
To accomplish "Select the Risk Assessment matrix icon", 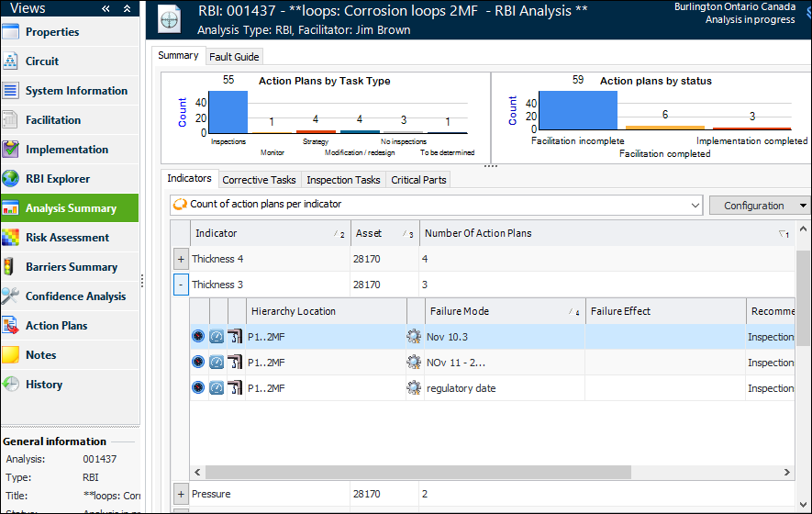I will pyautogui.click(x=11, y=238).
